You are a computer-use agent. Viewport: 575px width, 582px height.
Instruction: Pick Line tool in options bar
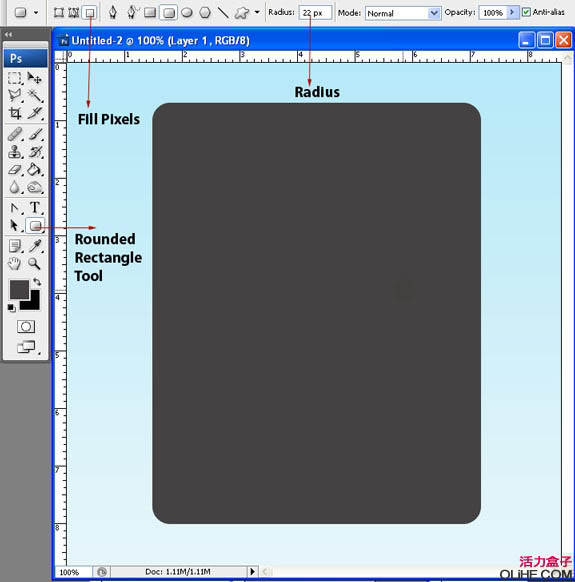[x=223, y=13]
